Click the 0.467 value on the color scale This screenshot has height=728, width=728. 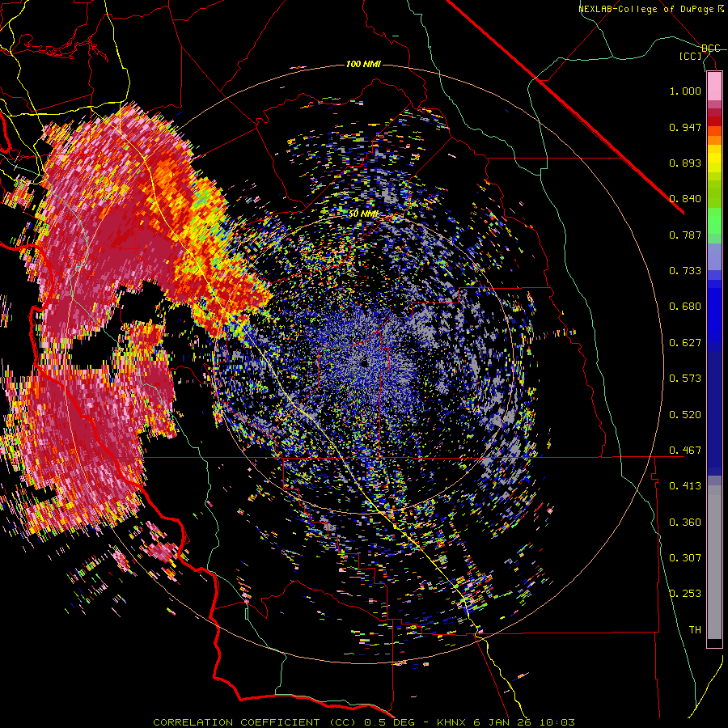point(685,451)
